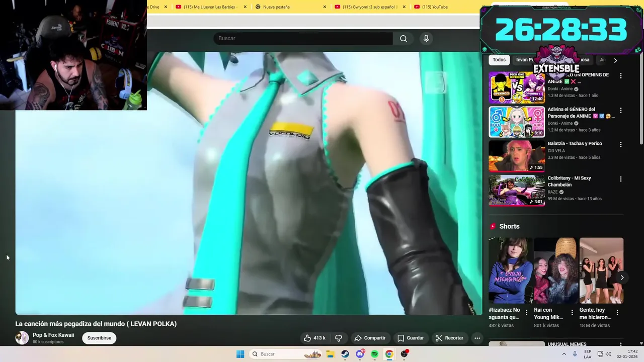Open Windows Start menu
The width and height of the screenshot is (644, 362).
240,354
